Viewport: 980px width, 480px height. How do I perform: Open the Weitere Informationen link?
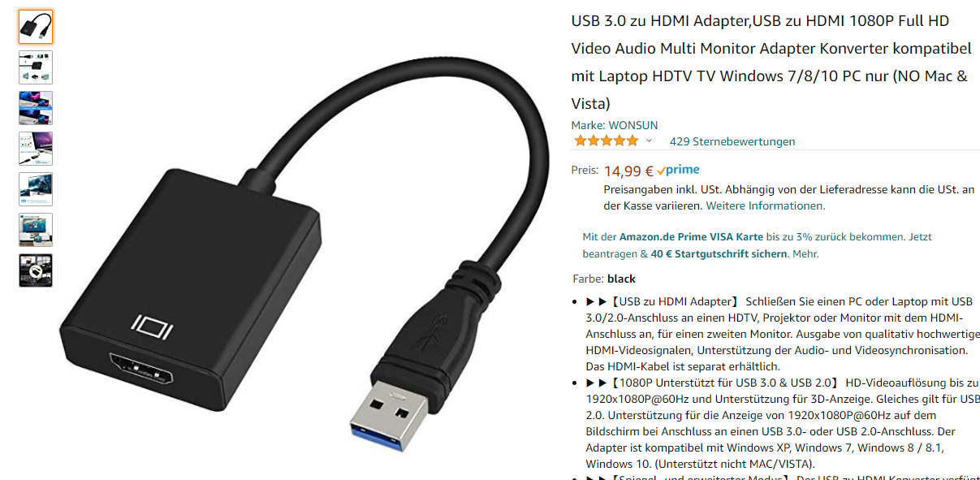click(766, 205)
